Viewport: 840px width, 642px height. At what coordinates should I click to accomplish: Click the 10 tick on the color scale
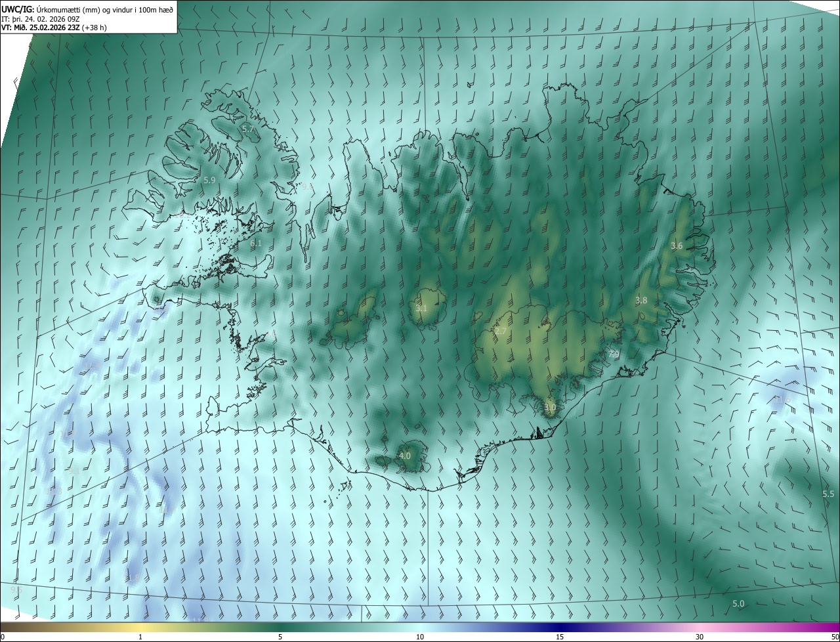click(x=420, y=637)
